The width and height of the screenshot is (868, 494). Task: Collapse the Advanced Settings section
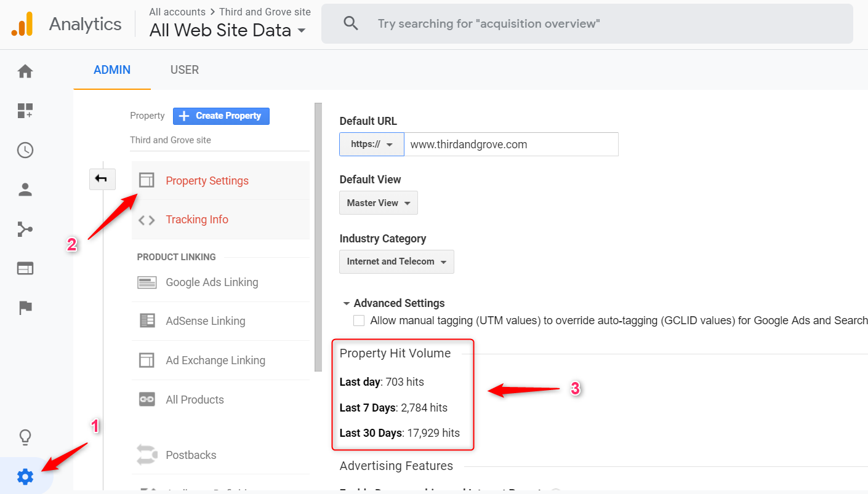(394, 303)
